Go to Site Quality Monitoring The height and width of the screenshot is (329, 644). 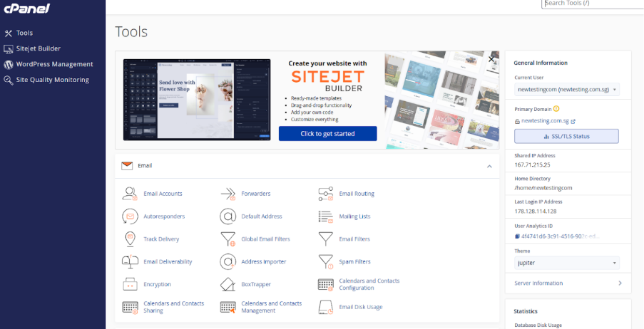52,80
